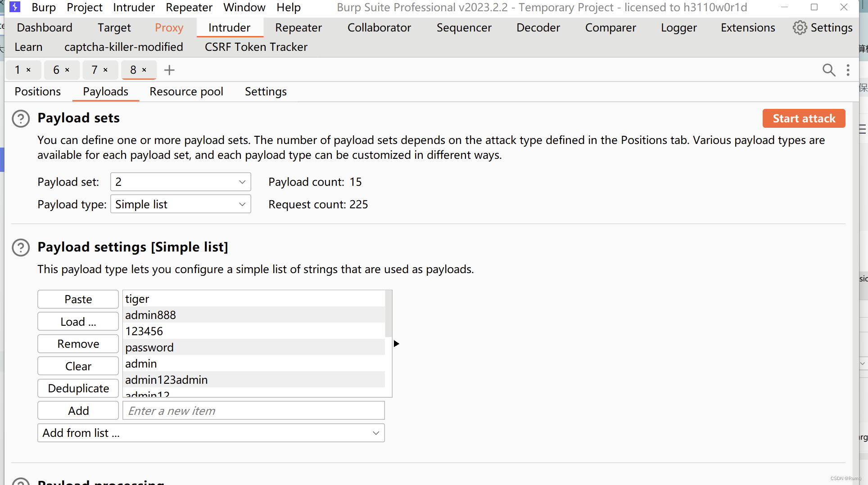The image size is (868, 485).
Task: Open the captcha-killer-modified tab
Action: (x=124, y=47)
